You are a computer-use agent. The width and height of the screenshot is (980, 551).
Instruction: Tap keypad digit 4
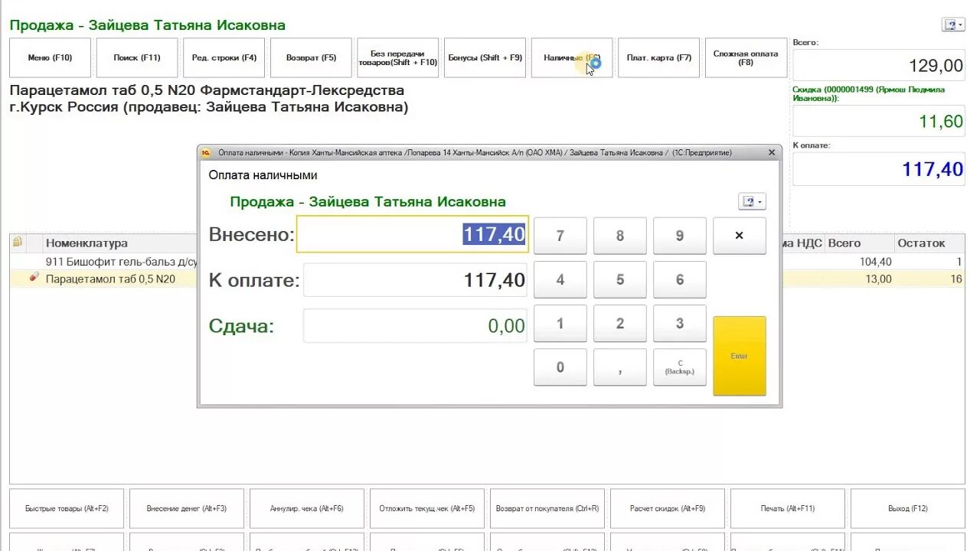(x=560, y=280)
